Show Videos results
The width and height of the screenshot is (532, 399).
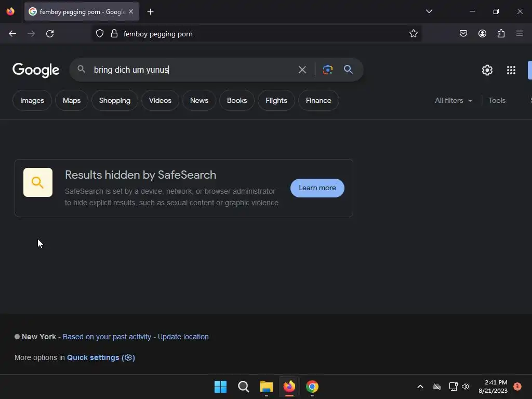pos(160,100)
